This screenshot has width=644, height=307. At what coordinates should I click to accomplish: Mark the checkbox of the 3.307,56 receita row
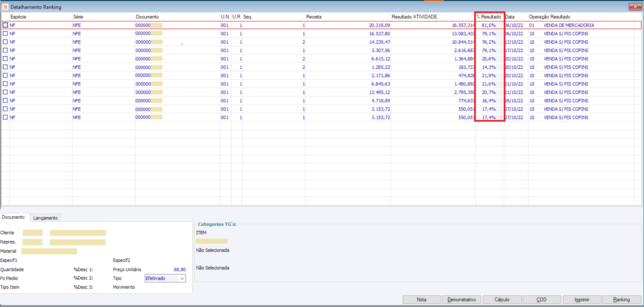[x=5, y=50]
